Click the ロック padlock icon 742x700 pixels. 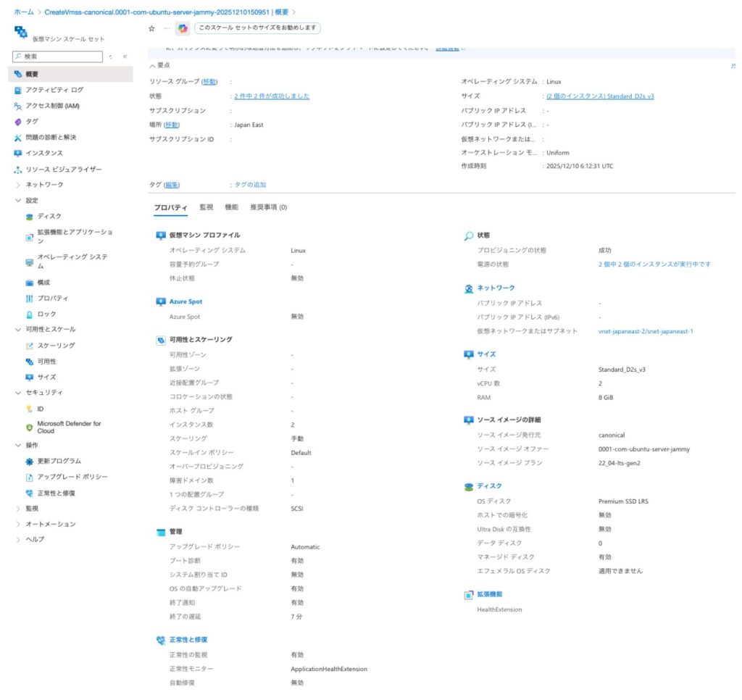tap(30, 314)
